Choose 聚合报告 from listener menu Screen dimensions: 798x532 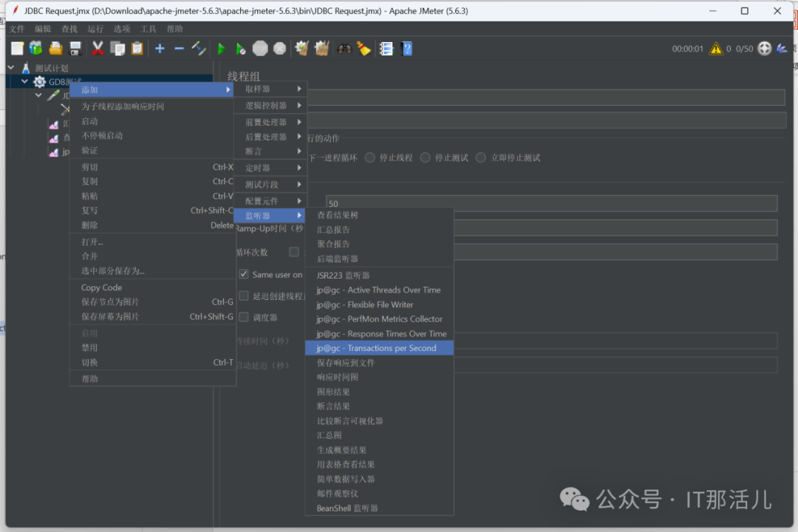click(379, 244)
